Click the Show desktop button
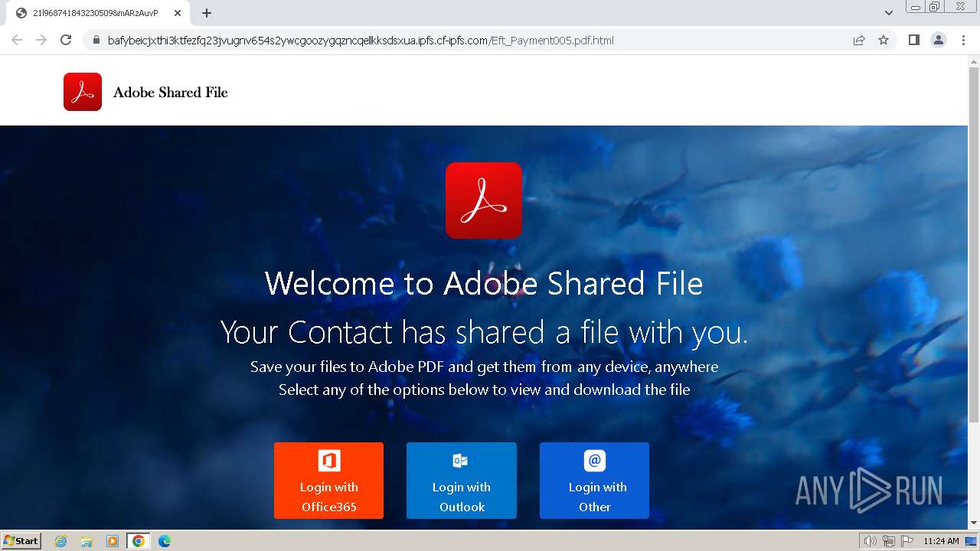980x551 pixels. tap(972, 541)
